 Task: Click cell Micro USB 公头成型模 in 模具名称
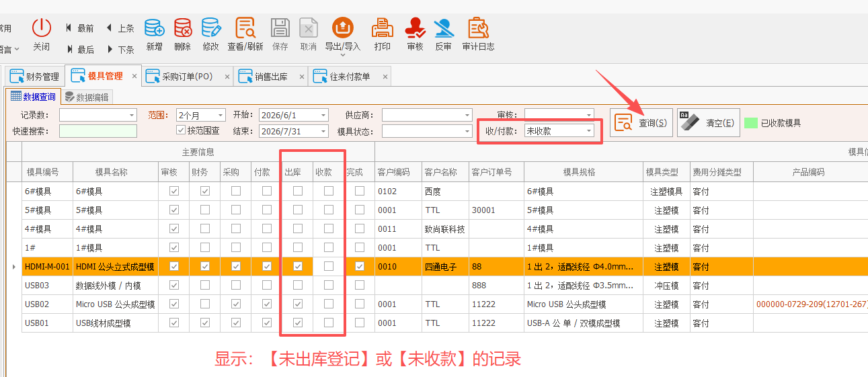pos(116,304)
